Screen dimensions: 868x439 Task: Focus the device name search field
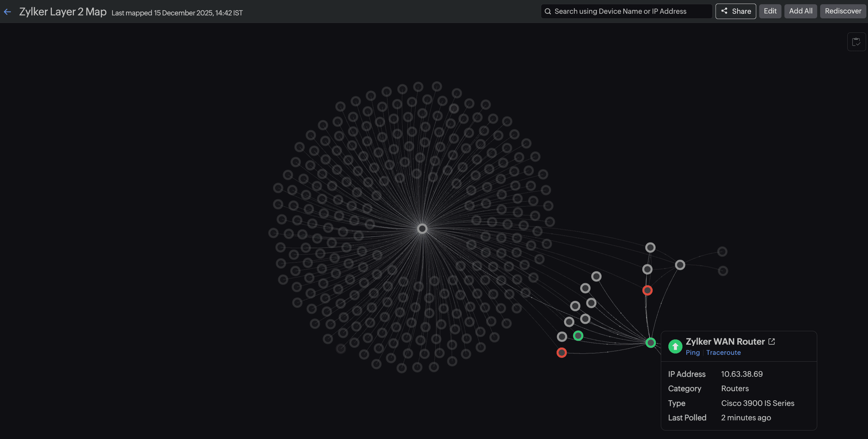pos(627,11)
